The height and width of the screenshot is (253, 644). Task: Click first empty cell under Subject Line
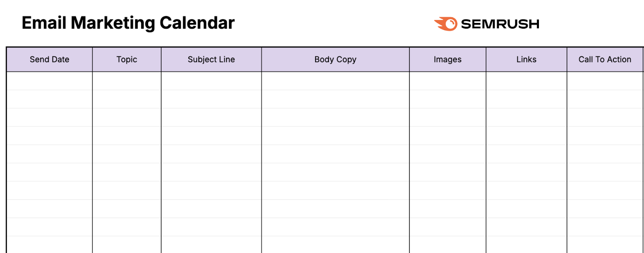click(x=211, y=81)
